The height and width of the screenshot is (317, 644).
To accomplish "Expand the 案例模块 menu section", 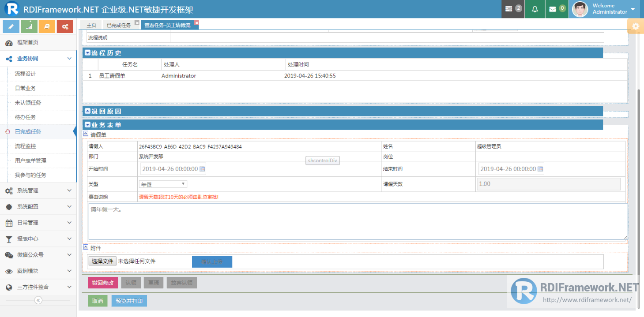I will tap(38, 271).
